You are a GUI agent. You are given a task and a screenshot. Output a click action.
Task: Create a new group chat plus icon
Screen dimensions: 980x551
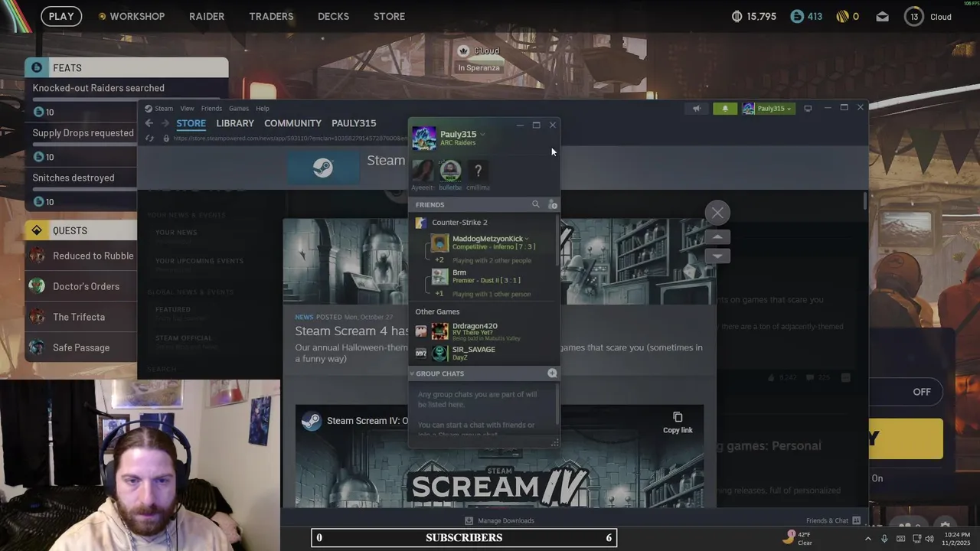[552, 373]
